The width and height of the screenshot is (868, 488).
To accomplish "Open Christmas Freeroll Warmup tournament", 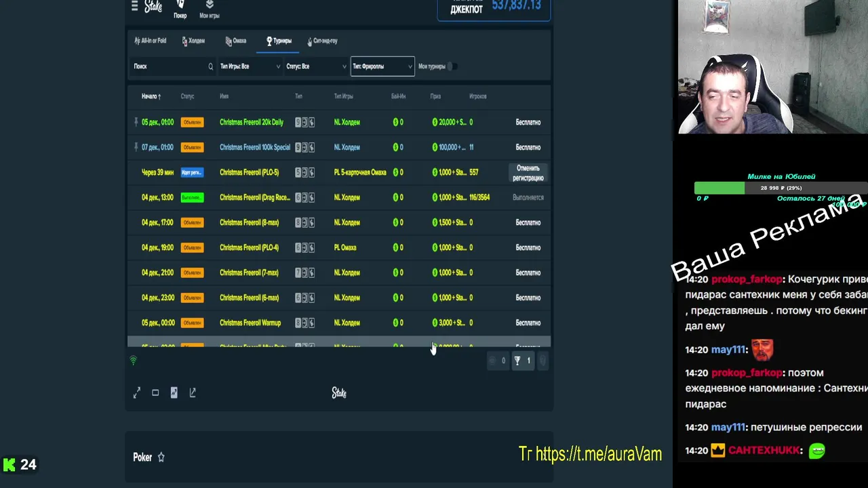I will click(250, 323).
